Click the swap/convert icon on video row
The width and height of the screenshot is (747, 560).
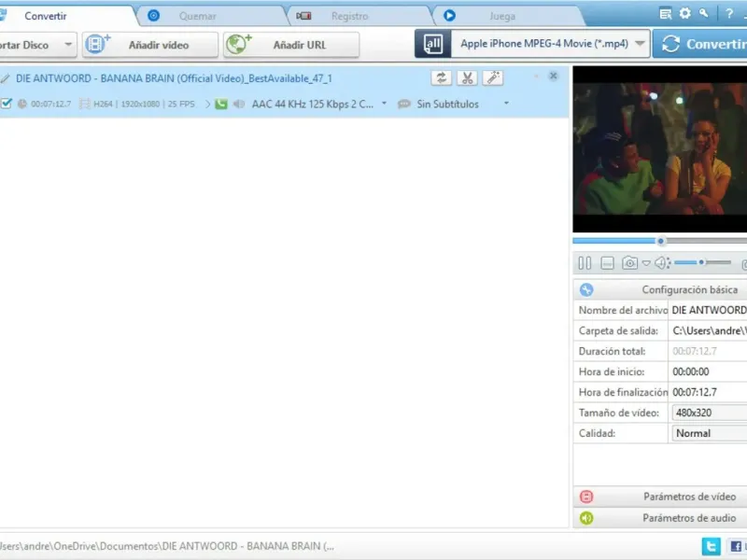click(441, 78)
